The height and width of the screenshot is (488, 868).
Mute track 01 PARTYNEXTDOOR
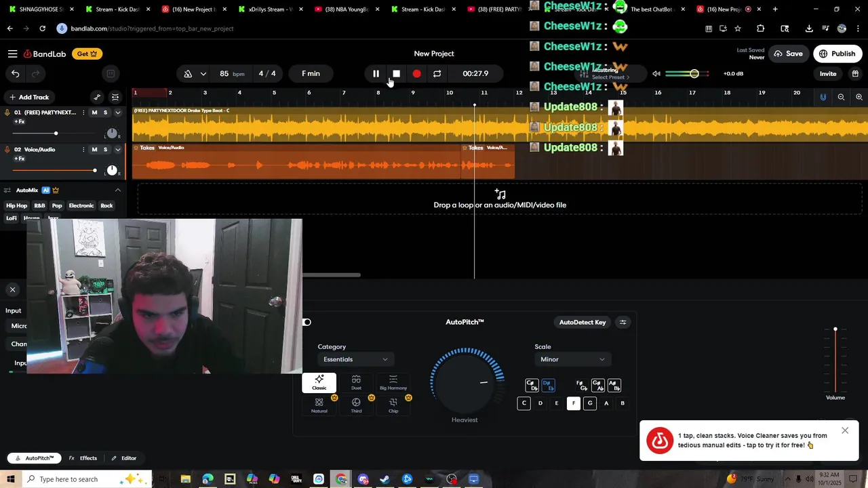pyautogui.click(x=94, y=113)
